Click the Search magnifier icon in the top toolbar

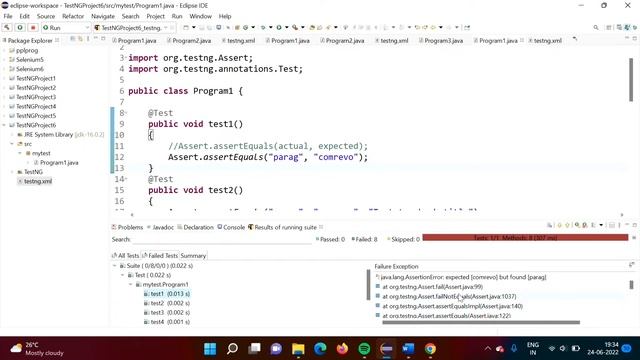[596, 27]
